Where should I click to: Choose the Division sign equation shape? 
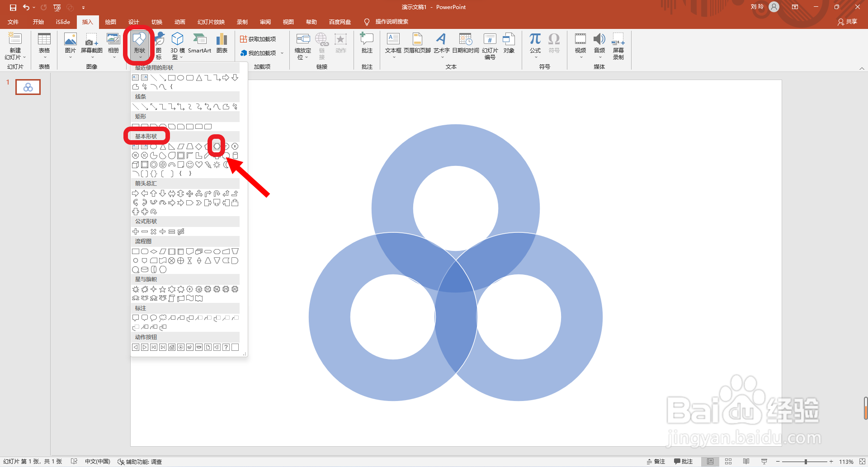tap(163, 231)
